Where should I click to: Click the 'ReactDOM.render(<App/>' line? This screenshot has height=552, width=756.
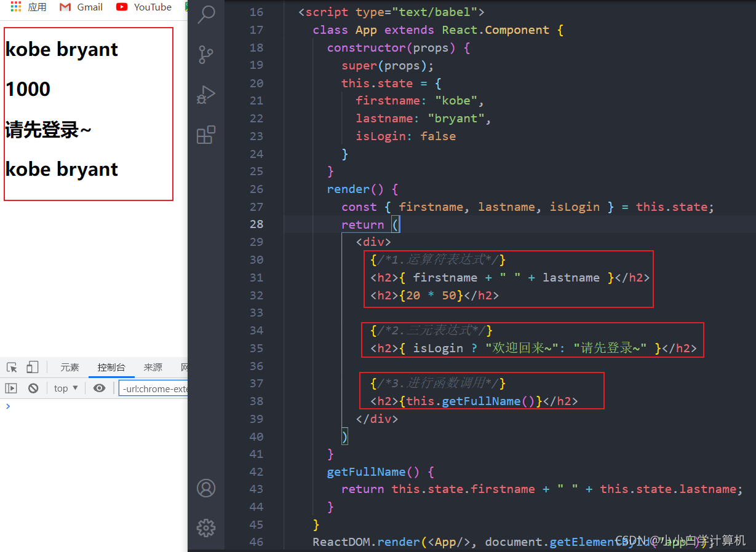514,542
